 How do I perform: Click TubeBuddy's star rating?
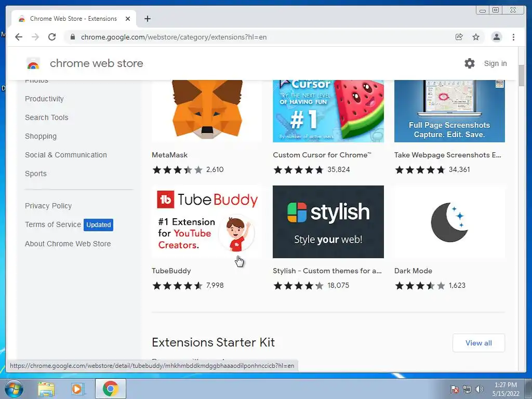(178, 286)
